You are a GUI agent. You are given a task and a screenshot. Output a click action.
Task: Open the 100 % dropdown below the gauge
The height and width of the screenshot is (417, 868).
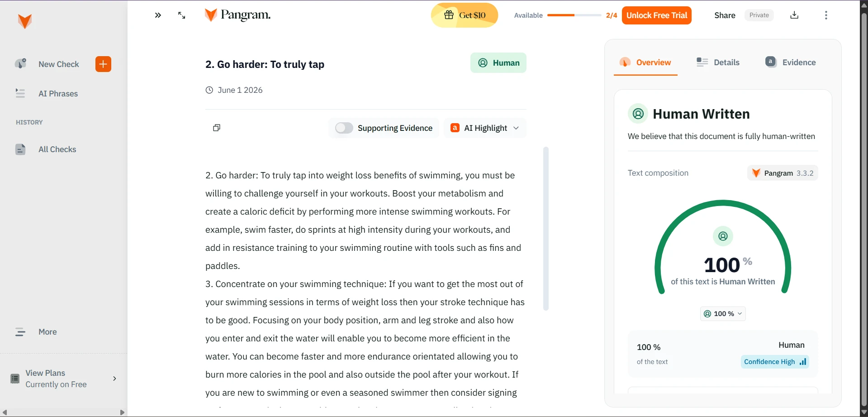(x=723, y=314)
